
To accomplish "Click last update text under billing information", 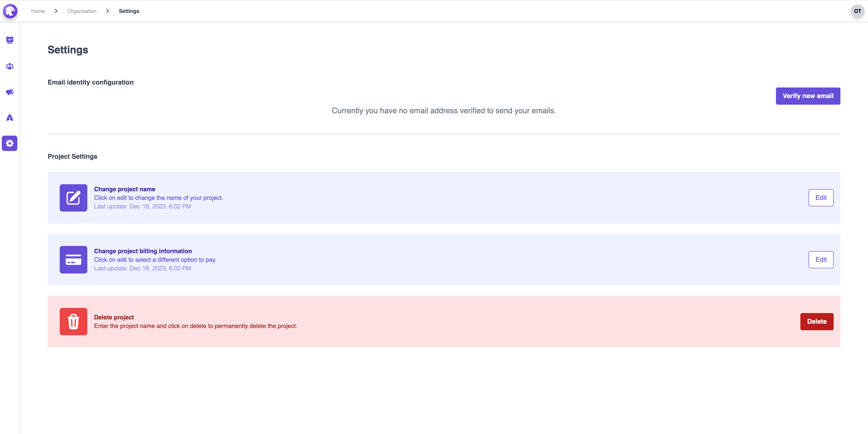I will [x=142, y=268].
